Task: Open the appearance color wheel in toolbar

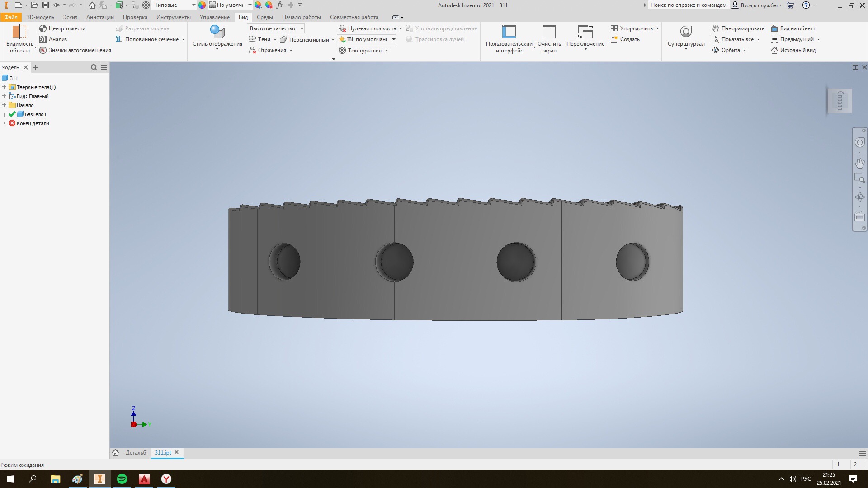Action: click(x=202, y=5)
